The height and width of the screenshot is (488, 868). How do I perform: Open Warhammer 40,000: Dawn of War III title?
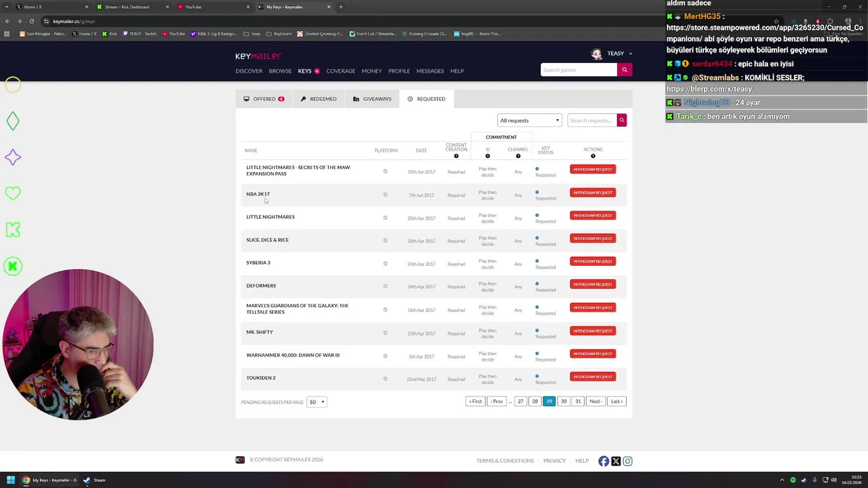[x=293, y=355]
